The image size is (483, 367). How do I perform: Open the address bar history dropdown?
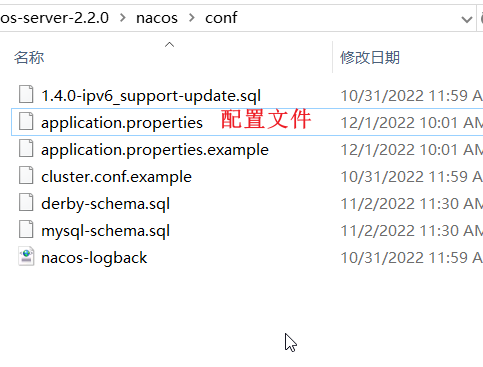pos(467,19)
